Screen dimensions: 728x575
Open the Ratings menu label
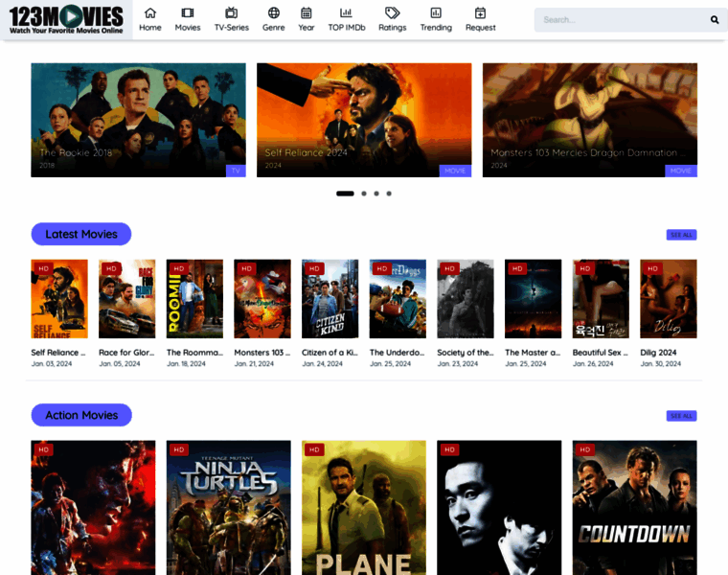tap(393, 28)
